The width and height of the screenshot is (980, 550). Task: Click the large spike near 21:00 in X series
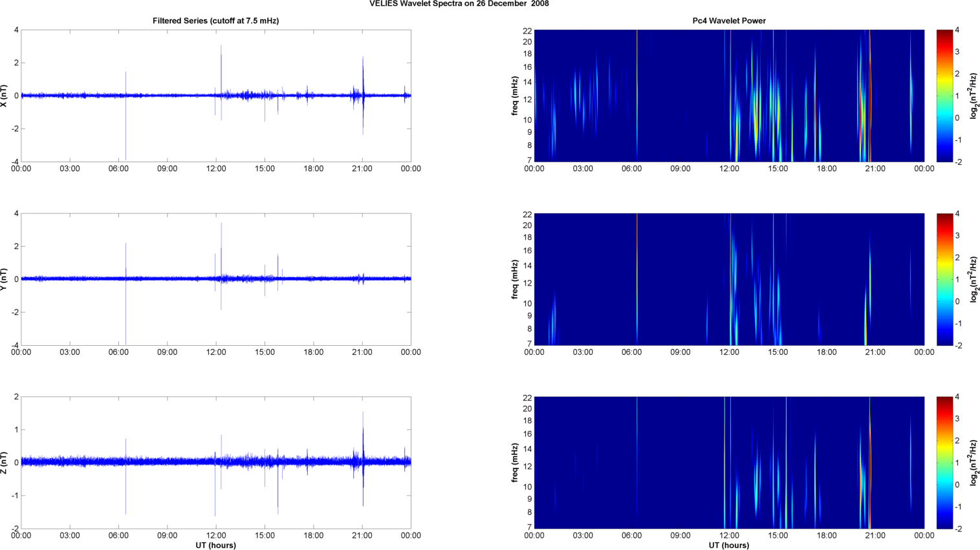click(x=363, y=78)
